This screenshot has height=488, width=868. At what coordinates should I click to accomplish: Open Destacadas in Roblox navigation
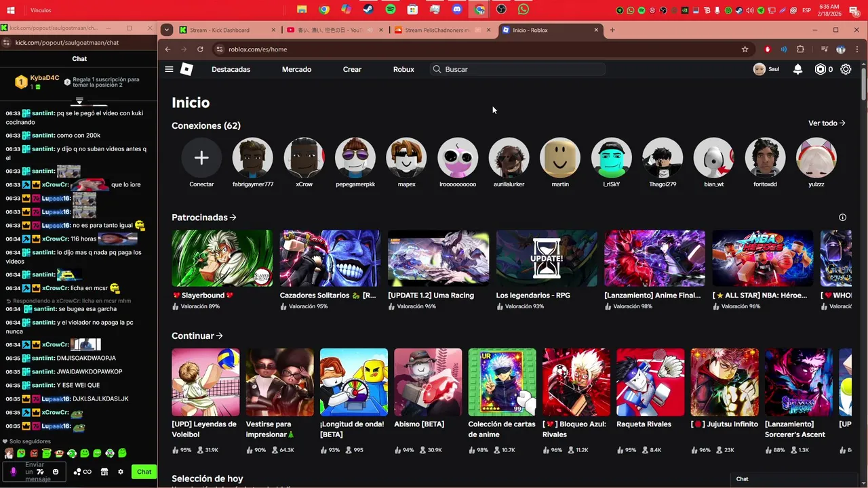(231, 69)
